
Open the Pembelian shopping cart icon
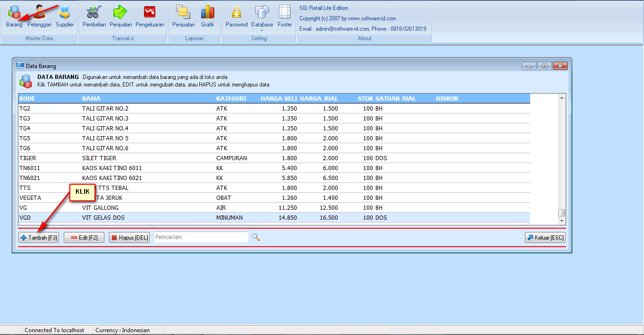tap(94, 16)
